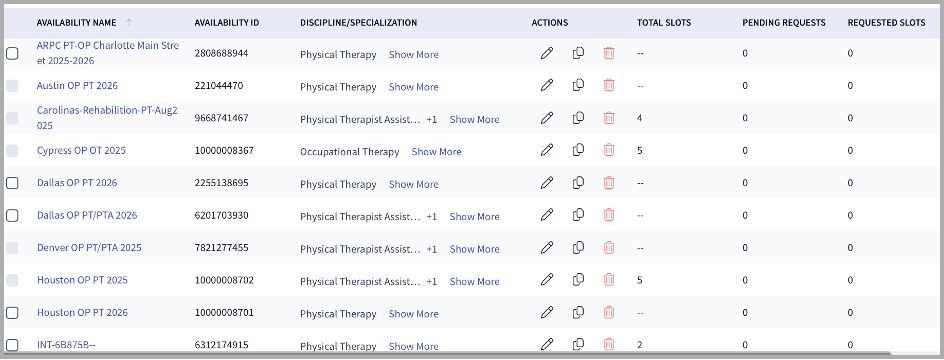Edit the Austin OP PT 2026 availability

click(x=547, y=85)
